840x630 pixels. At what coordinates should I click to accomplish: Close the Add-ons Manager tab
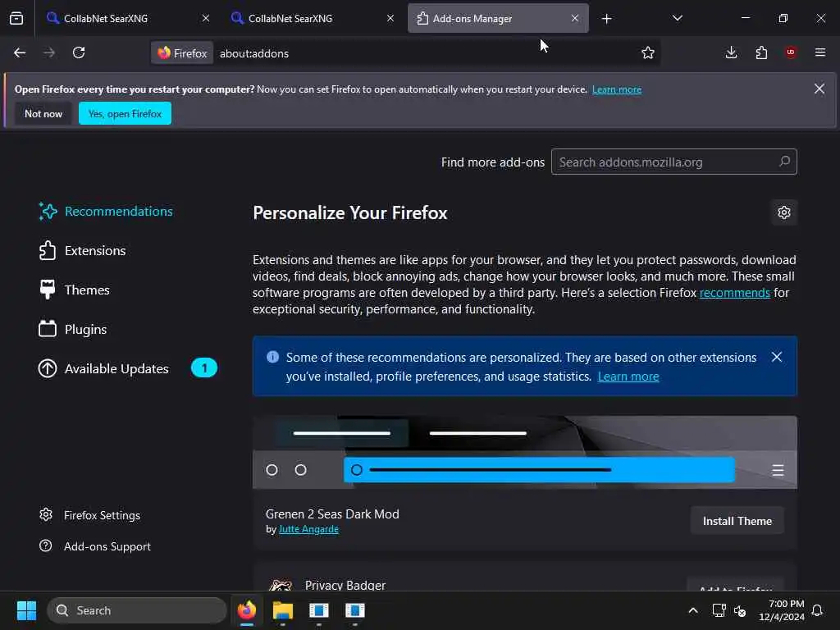[x=575, y=18]
